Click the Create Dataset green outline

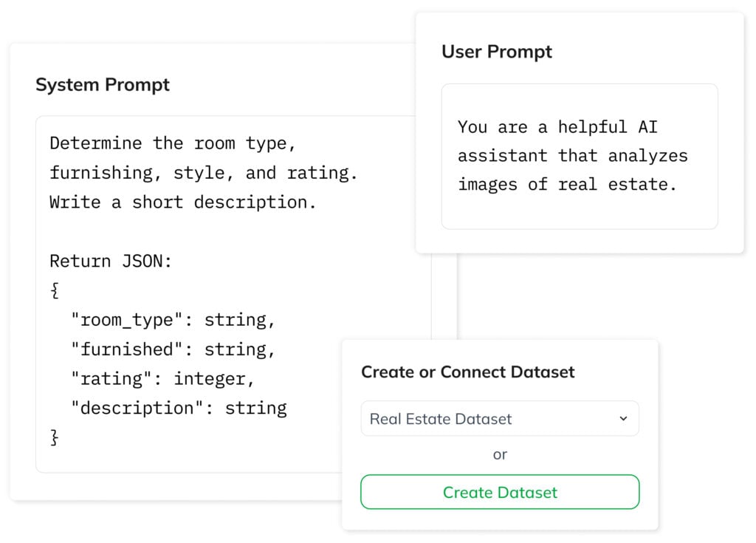(500, 492)
